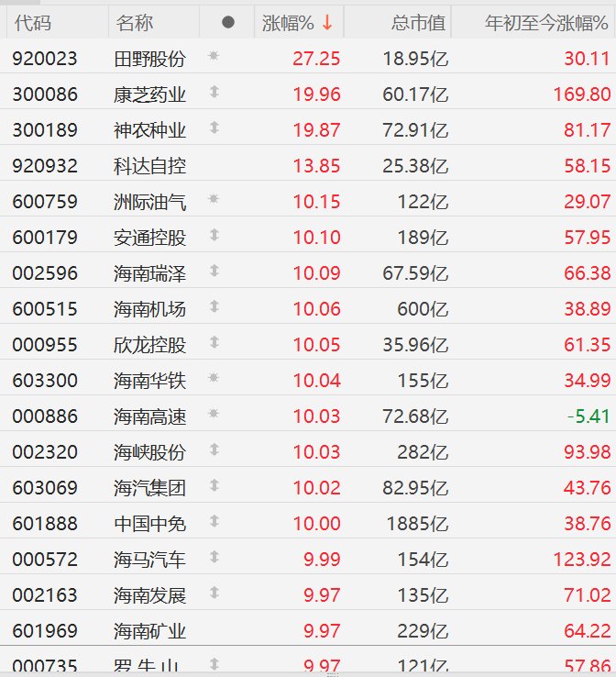The width and height of the screenshot is (616, 677).
Task: Click the marker icon for 中国中免
Action: [x=214, y=522]
